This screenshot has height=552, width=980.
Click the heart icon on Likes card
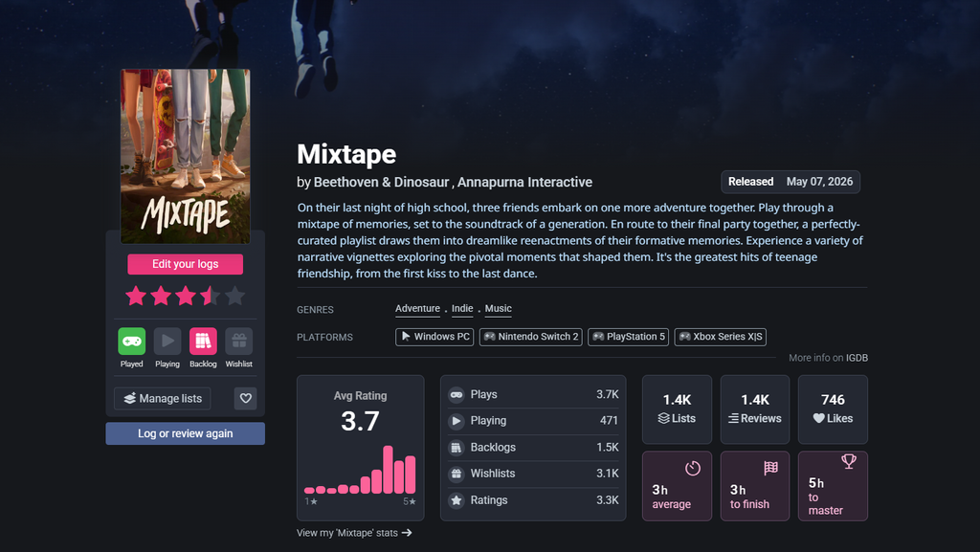coord(819,418)
